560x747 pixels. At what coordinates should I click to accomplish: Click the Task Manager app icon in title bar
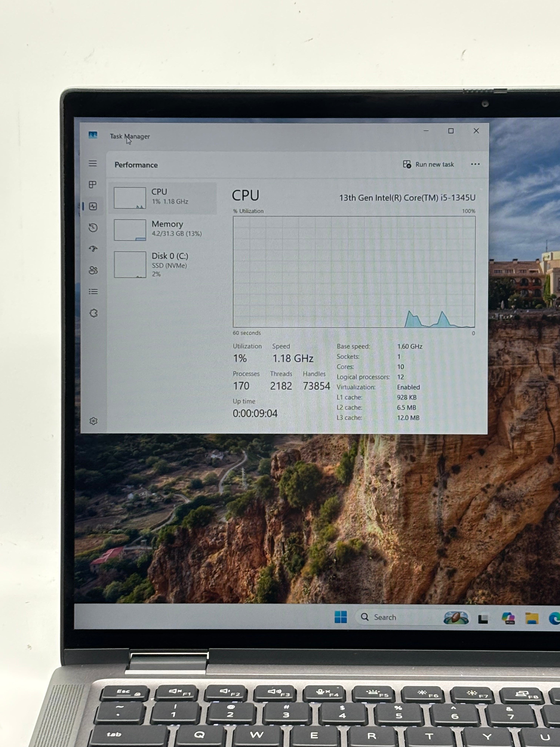[93, 135]
